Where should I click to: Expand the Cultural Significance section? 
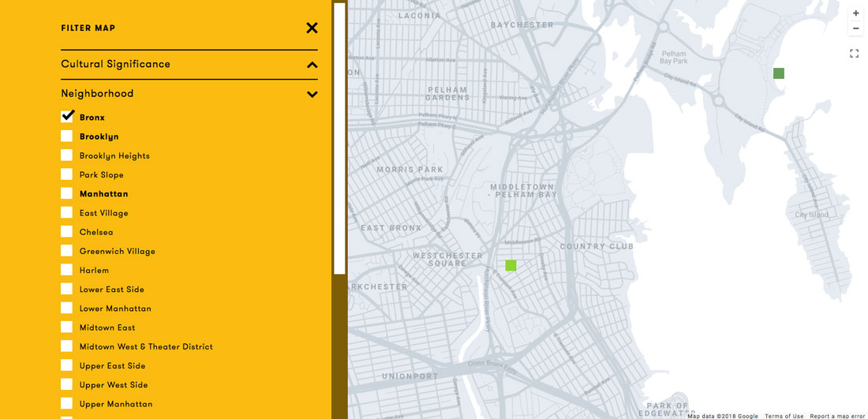pyautogui.click(x=312, y=65)
